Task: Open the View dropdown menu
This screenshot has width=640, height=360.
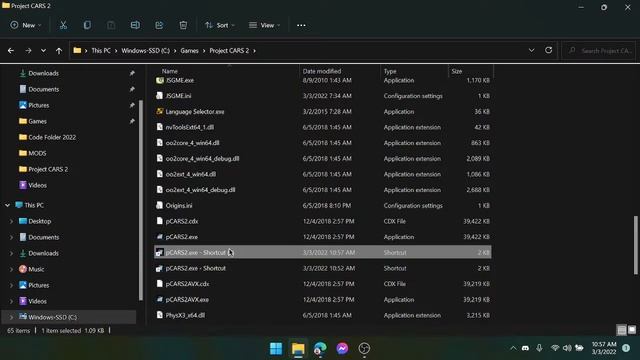Action: [x=264, y=25]
